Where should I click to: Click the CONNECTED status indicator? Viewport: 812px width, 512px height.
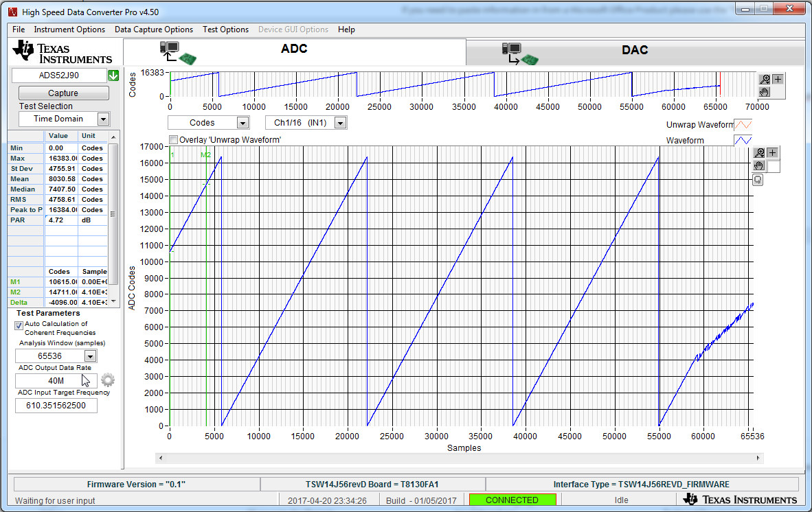coord(512,500)
